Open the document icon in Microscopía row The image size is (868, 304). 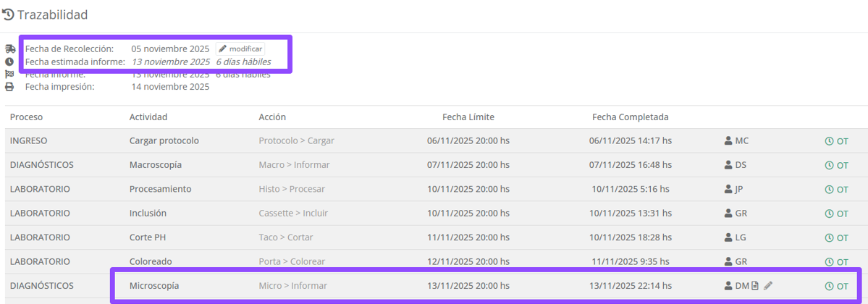pyautogui.click(x=755, y=286)
